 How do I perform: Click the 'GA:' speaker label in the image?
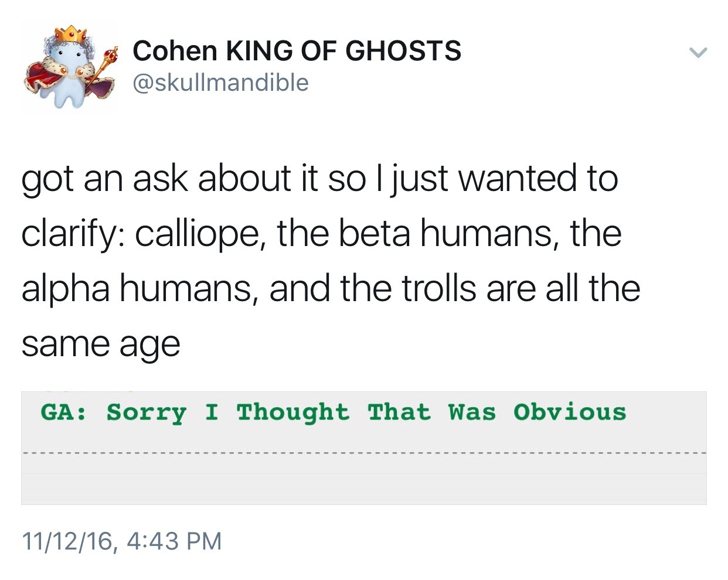(x=63, y=412)
